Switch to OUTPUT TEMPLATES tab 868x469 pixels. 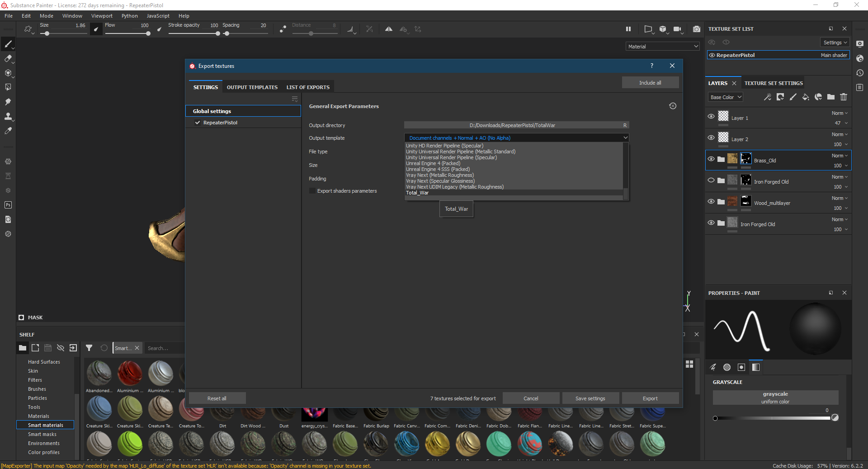coord(252,87)
